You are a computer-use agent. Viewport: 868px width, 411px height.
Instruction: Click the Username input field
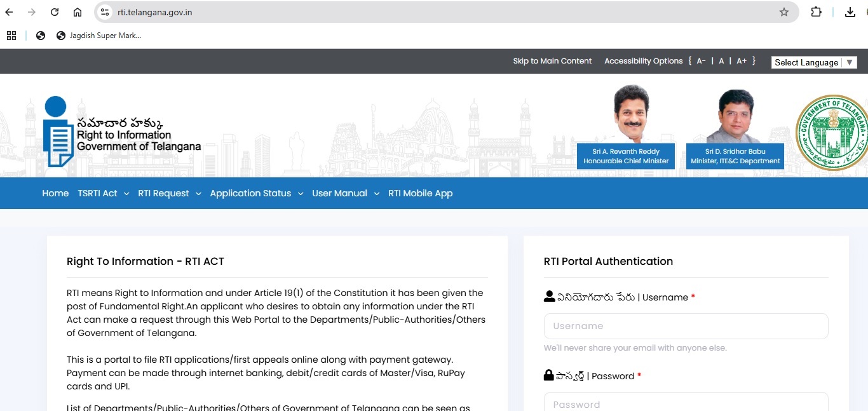[x=686, y=326]
